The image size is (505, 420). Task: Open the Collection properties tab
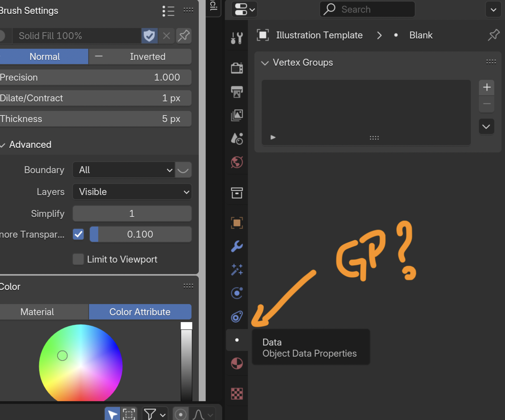(237, 193)
